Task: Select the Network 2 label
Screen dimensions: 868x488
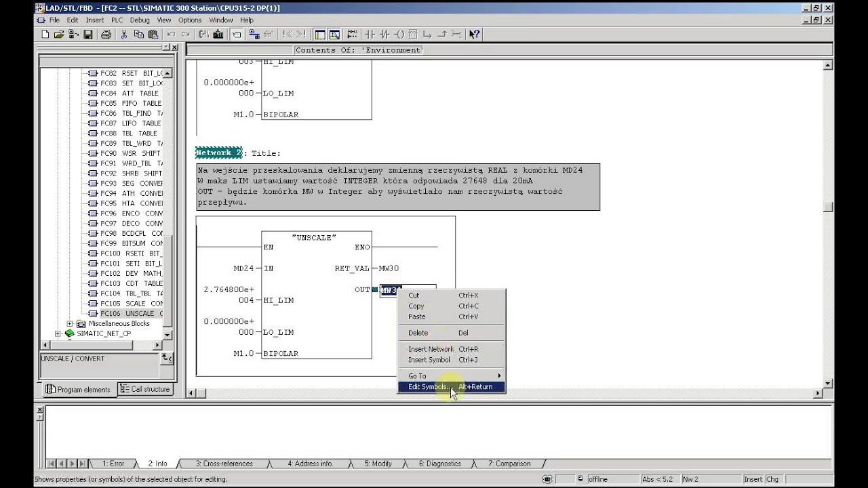Action: [218, 153]
